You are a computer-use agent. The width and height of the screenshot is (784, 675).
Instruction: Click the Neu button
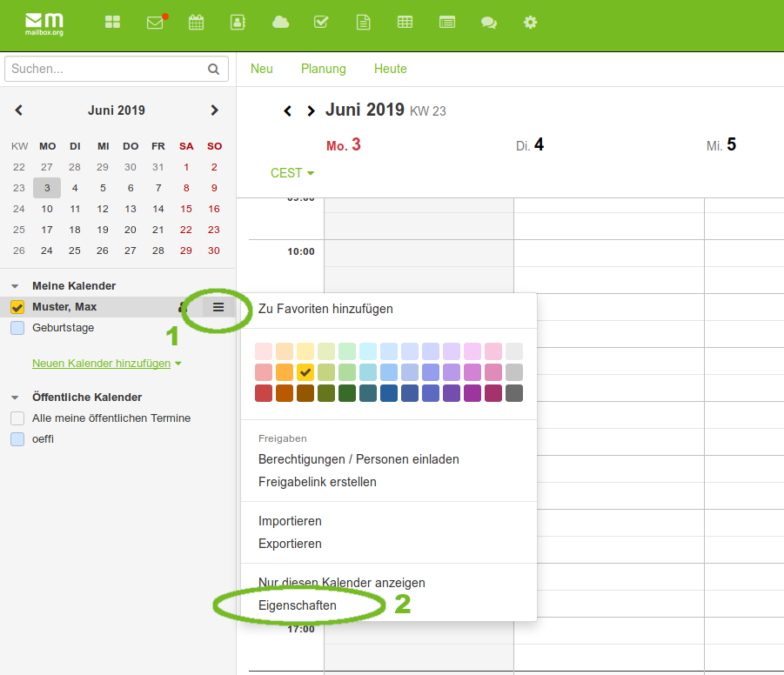point(262,69)
